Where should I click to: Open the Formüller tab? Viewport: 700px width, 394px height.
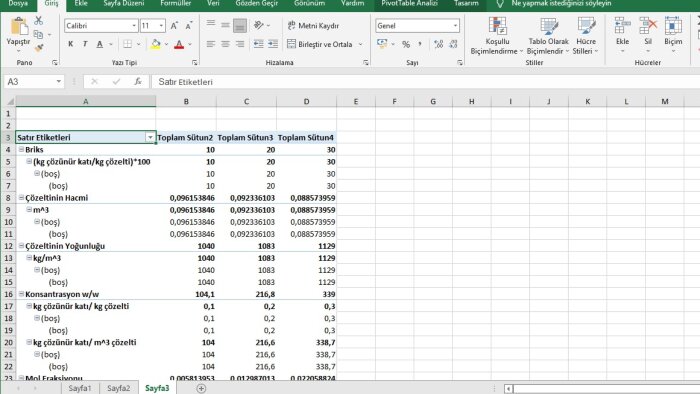pos(176,4)
